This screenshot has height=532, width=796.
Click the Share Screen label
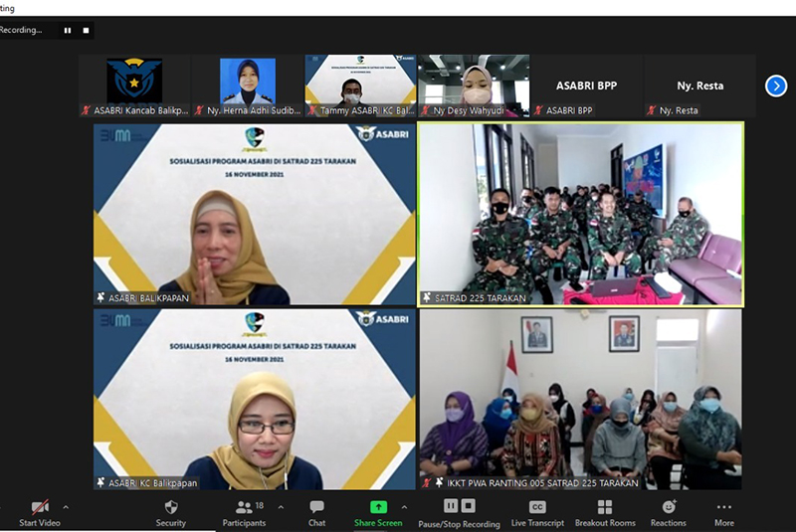tap(378, 523)
